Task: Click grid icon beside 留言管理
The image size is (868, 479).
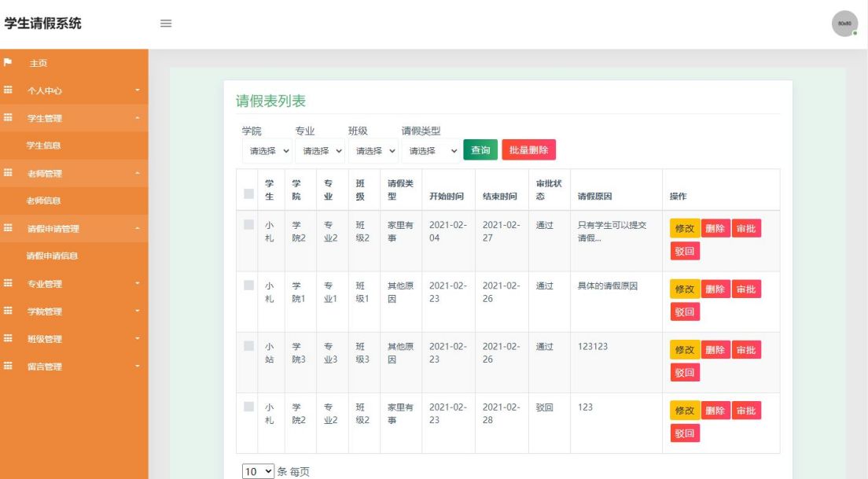Action: (x=8, y=366)
